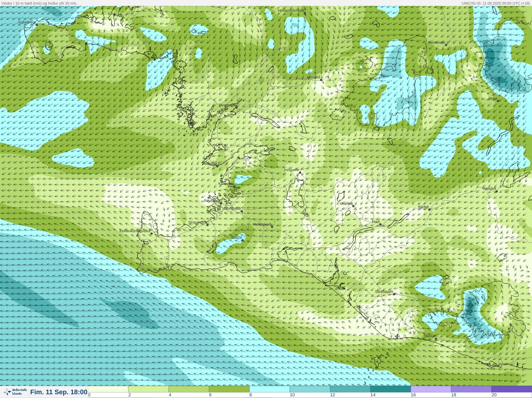Select the 12–14 m/s teal legend swatch
The image size is (532, 398).
350,389
